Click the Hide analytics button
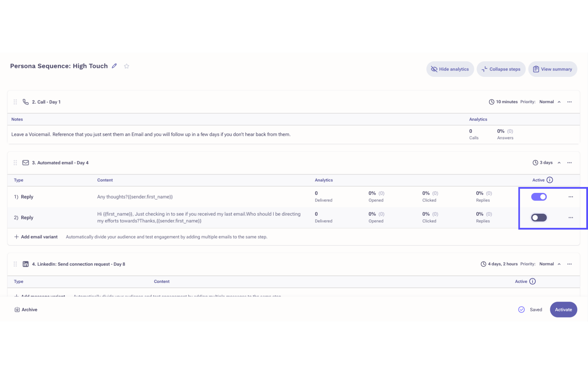Viewport: 588px width, 374px height. (x=450, y=69)
